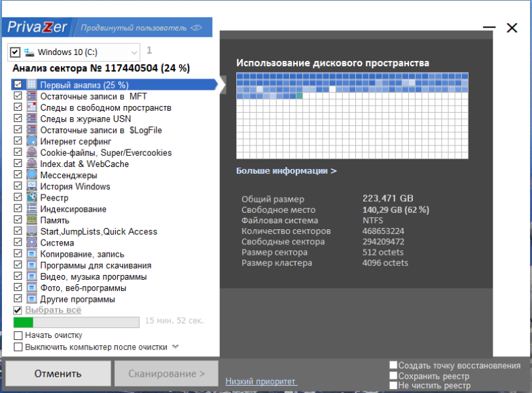The width and height of the screenshot is (532, 393).
Task: Click the История Windows icon
Action: 31,186
